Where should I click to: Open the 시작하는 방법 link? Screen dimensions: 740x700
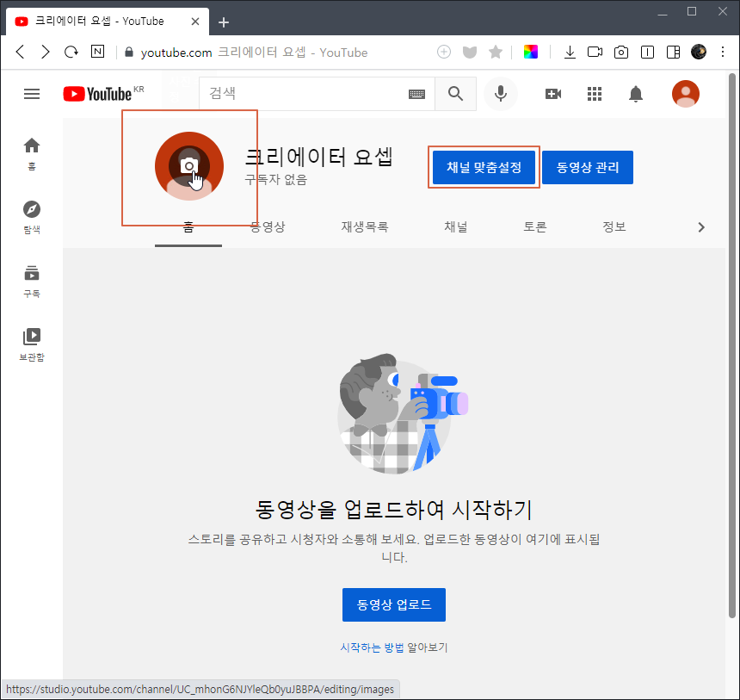pyautogui.click(x=372, y=647)
